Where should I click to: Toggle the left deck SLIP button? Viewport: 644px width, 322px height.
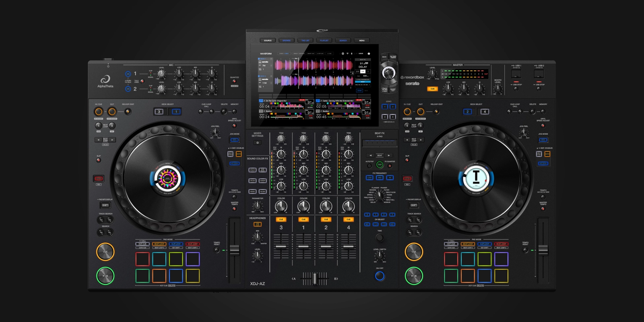click(x=99, y=160)
